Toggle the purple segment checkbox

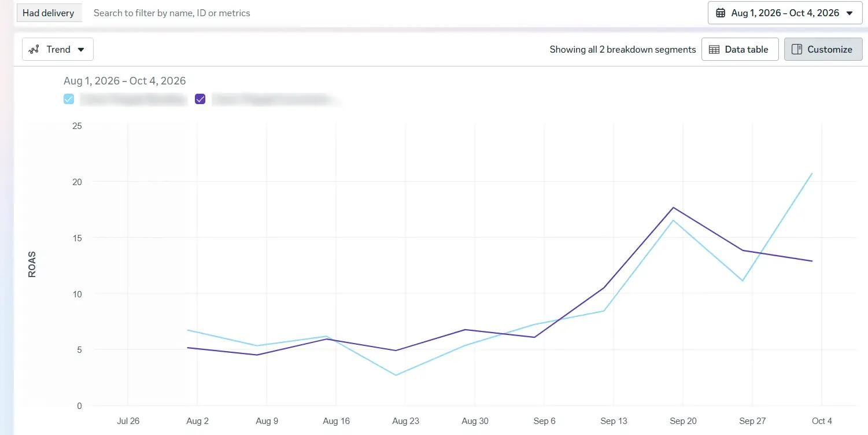[201, 99]
